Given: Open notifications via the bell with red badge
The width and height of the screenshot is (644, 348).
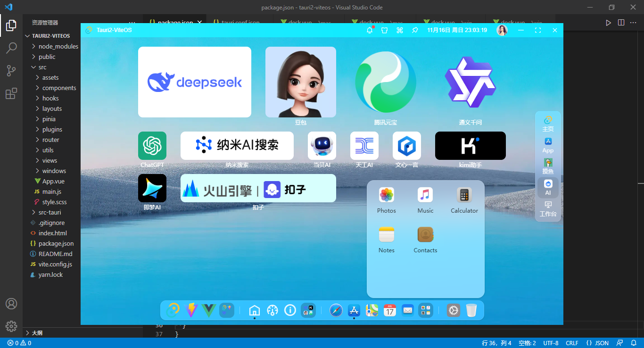Looking at the screenshot, I should click(370, 30).
